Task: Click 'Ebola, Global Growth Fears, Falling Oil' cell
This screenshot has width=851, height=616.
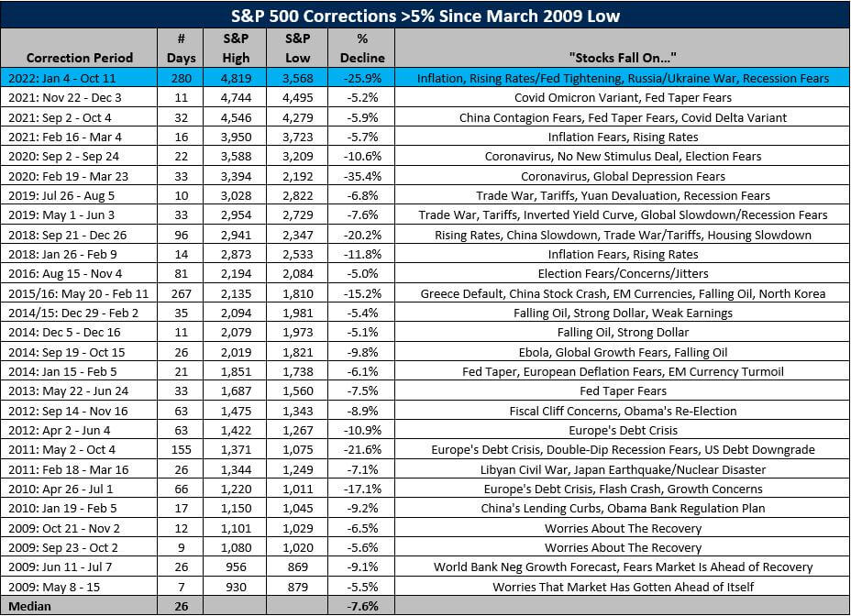Action: pyautogui.click(x=623, y=352)
